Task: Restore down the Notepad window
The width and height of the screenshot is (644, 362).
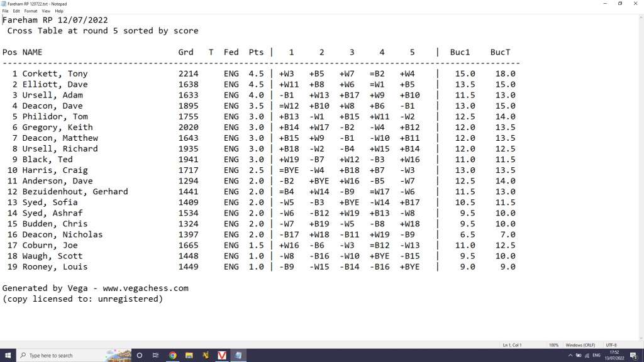Action: click(619, 4)
